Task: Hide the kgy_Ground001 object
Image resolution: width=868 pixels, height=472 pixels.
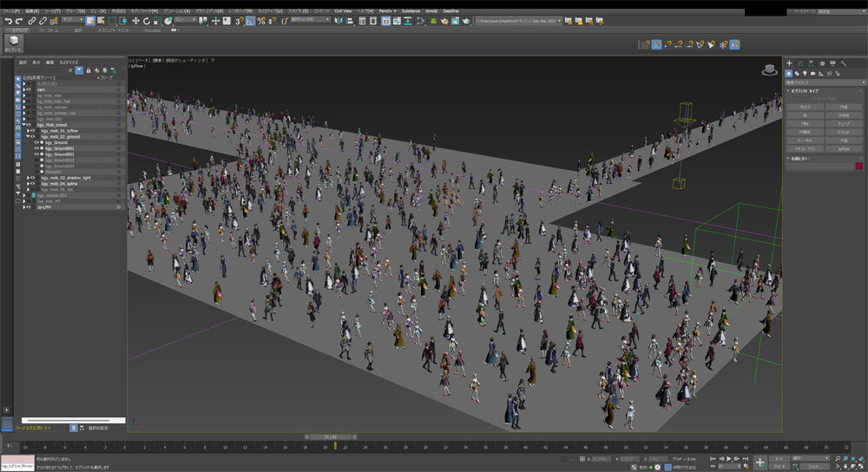Action: coord(36,148)
